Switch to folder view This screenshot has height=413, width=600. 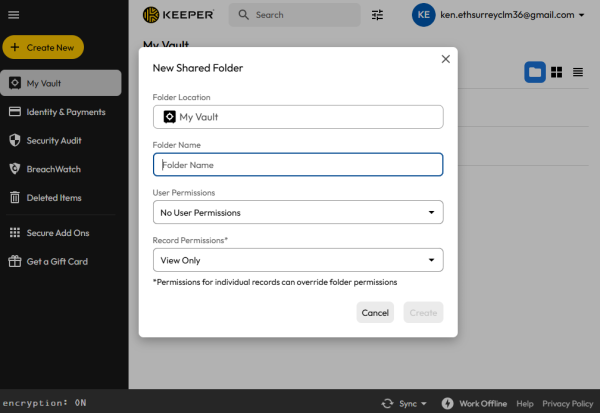535,72
